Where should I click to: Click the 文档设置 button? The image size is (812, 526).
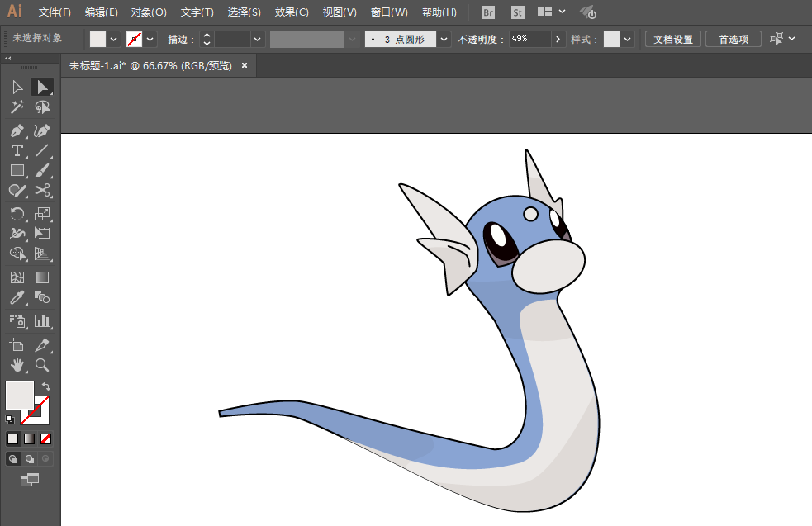[x=672, y=40]
